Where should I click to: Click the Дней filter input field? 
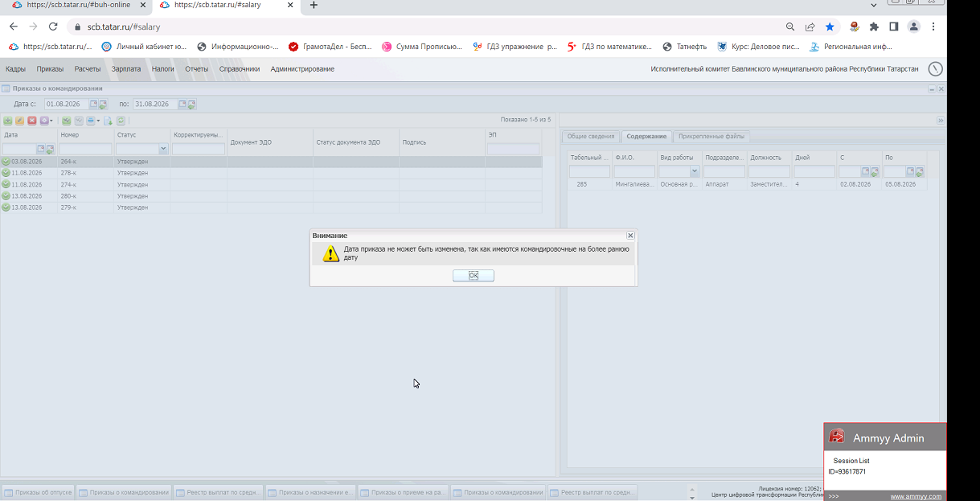tap(814, 171)
